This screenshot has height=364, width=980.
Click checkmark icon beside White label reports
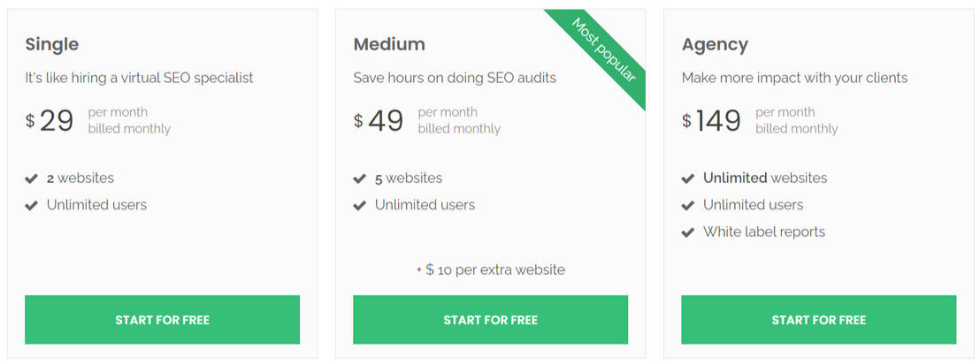tap(688, 232)
